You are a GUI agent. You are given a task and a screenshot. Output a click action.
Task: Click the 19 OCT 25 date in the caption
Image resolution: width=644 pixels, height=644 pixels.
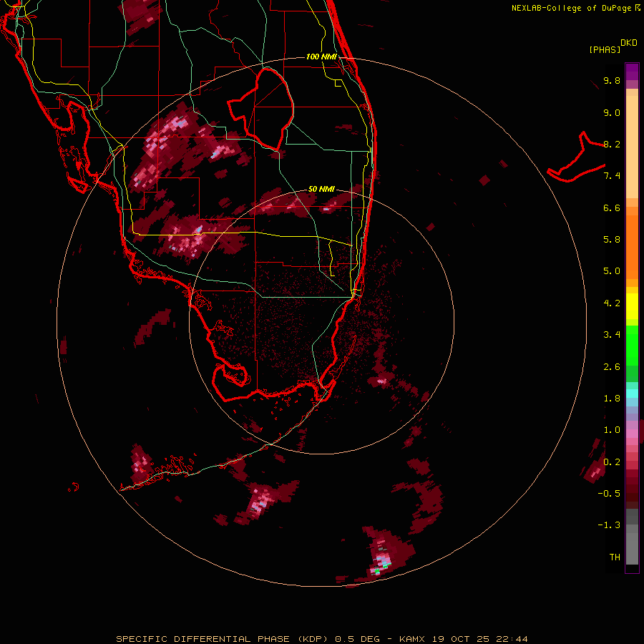(462, 639)
